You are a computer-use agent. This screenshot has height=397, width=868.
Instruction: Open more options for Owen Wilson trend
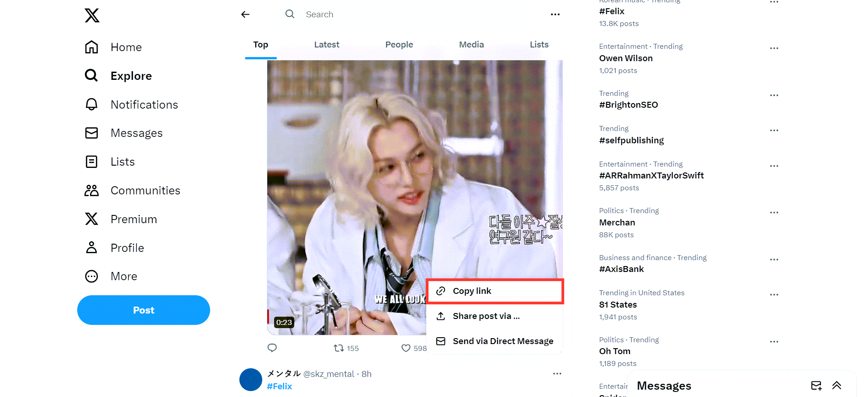click(x=774, y=48)
